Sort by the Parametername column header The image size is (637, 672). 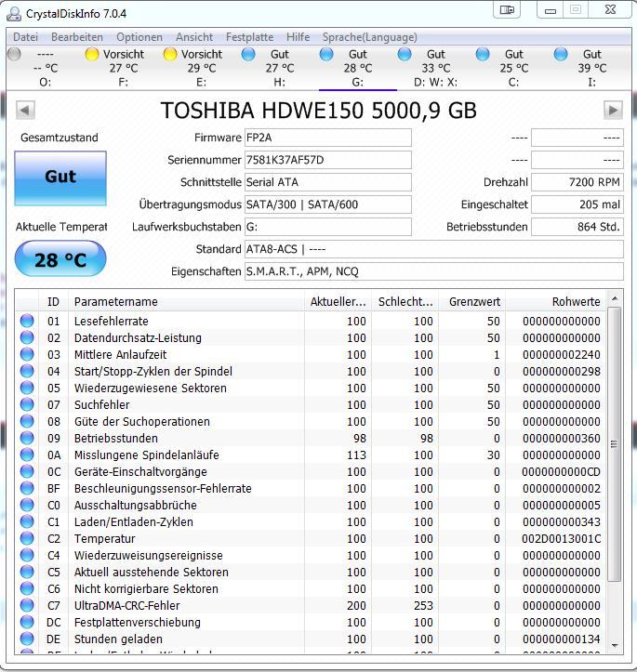(186, 302)
